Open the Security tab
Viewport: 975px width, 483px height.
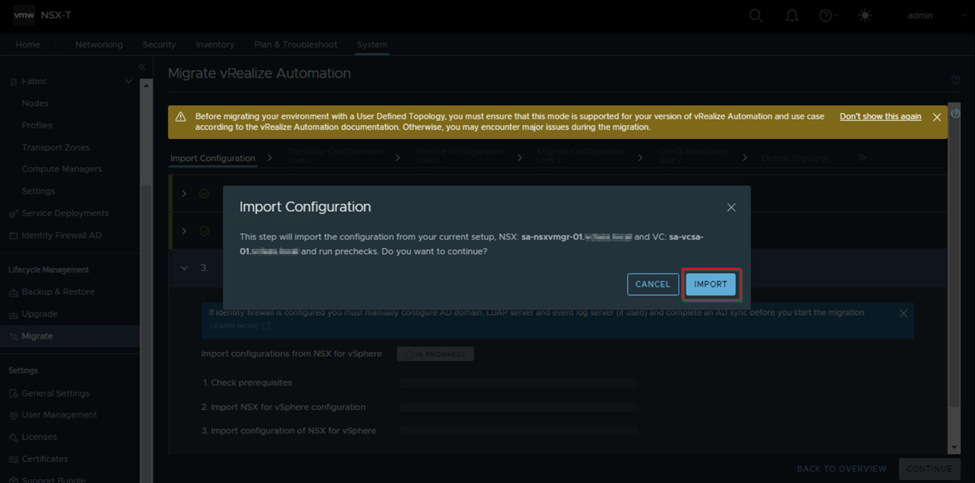click(x=159, y=45)
